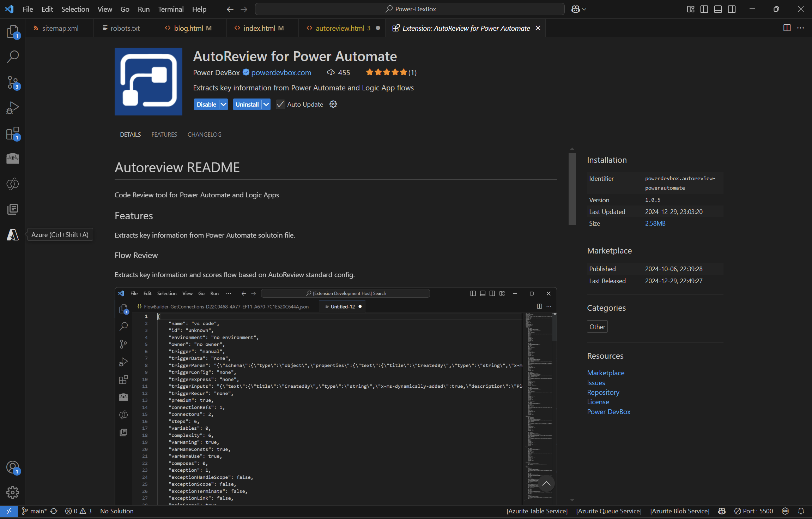Click the Repository resource link
Viewport: 812px width, 519px height.
[603, 392]
